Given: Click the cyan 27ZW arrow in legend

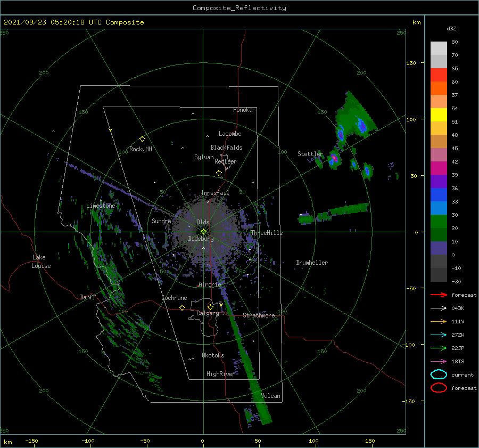Looking at the screenshot, I should [439, 335].
